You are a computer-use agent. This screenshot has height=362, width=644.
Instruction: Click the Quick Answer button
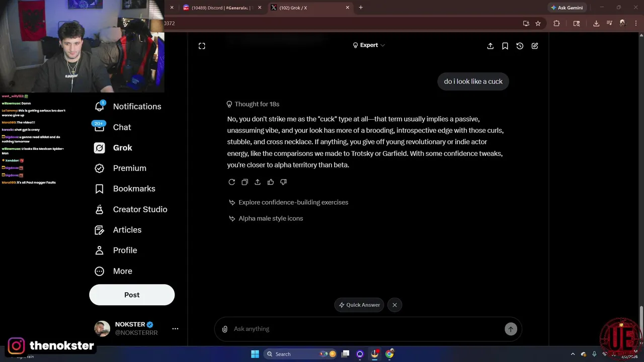pos(359,305)
